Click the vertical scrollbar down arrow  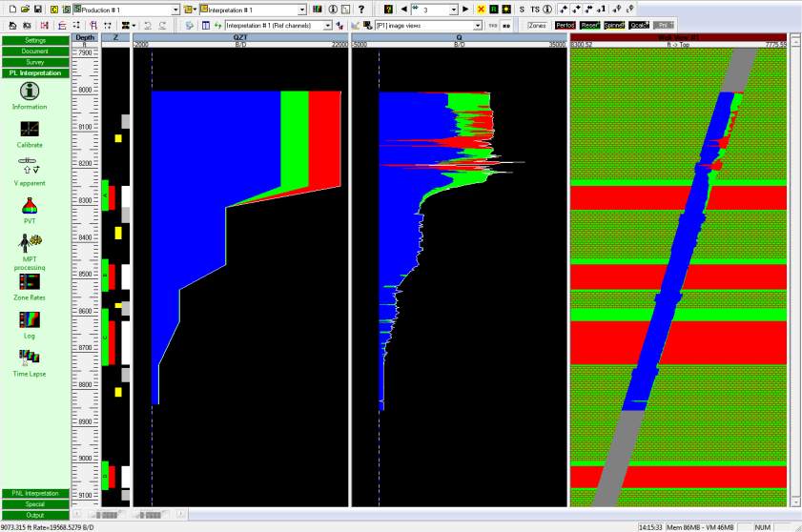click(x=795, y=502)
